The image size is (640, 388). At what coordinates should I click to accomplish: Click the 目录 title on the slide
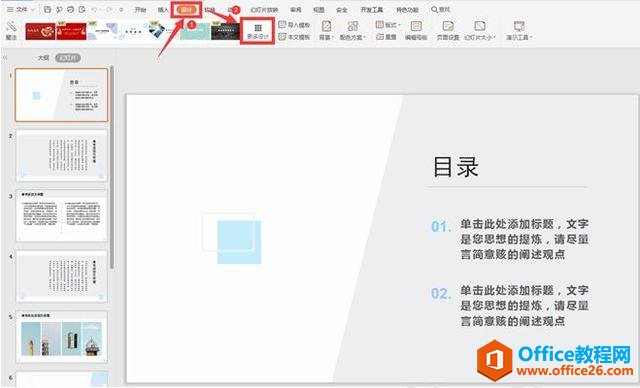(456, 167)
